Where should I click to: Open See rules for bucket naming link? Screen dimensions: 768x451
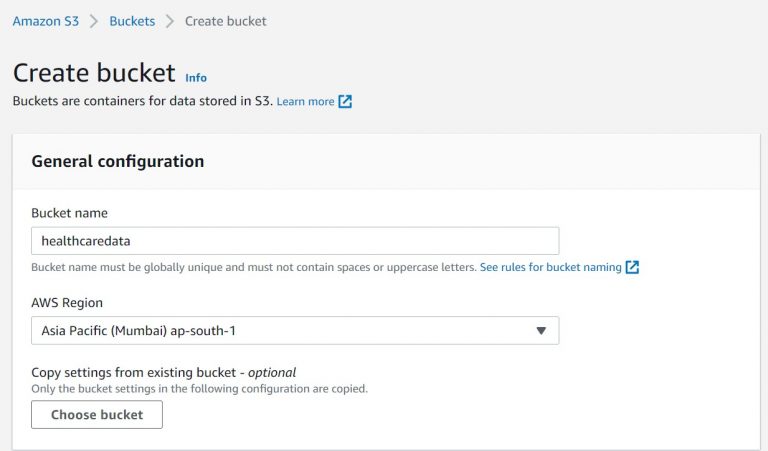(550, 268)
